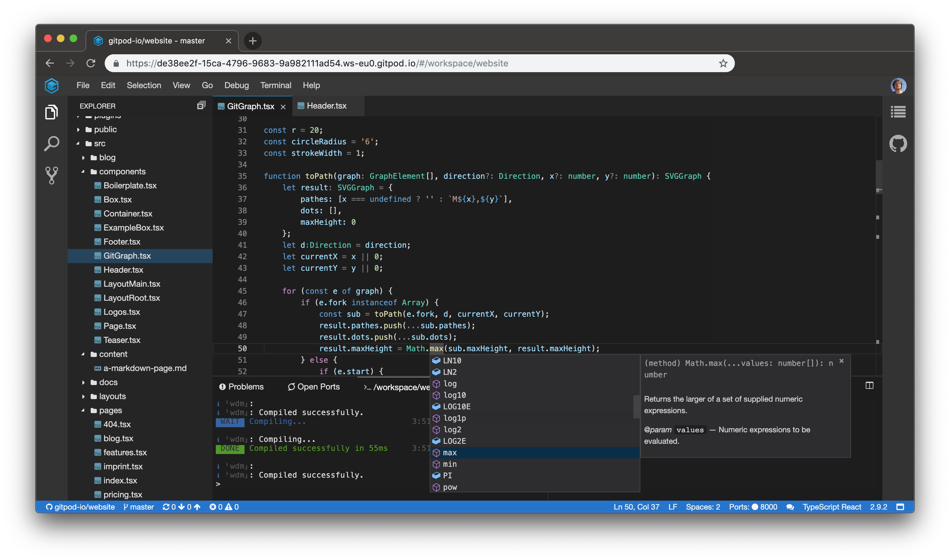Select the pow method suggestion
950x560 pixels.
tap(535, 487)
